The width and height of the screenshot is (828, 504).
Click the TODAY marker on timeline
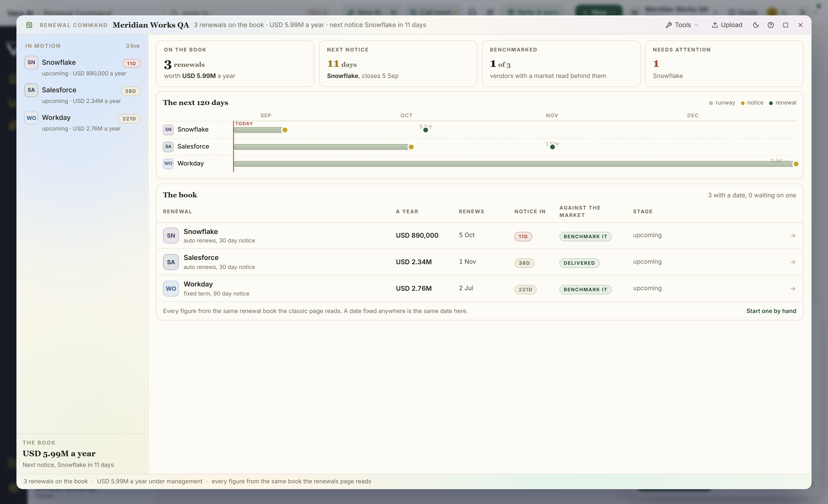click(244, 124)
